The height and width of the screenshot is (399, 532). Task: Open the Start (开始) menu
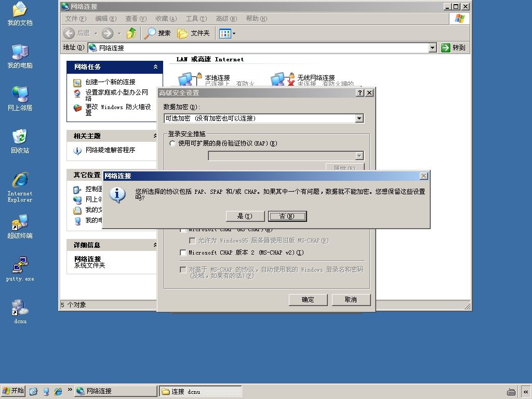pos(13,391)
